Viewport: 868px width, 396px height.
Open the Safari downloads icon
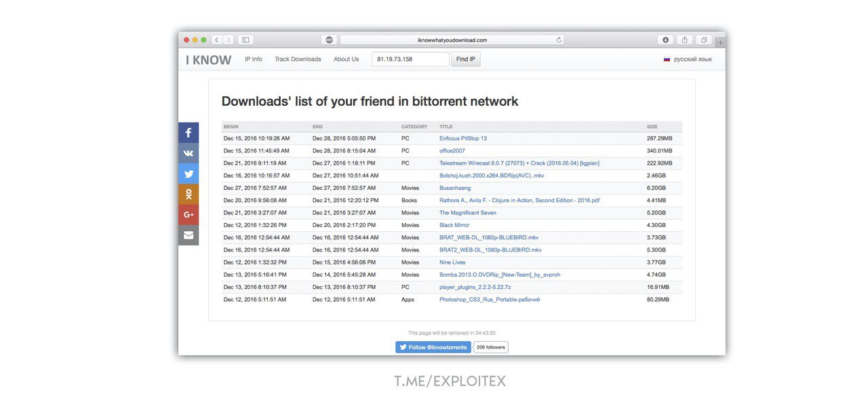click(665, 40)
